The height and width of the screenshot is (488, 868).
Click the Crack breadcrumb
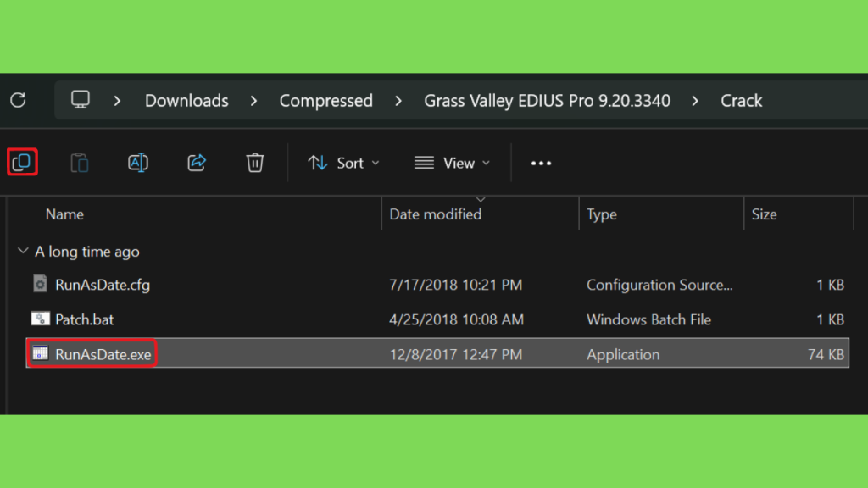coord(741,101)
